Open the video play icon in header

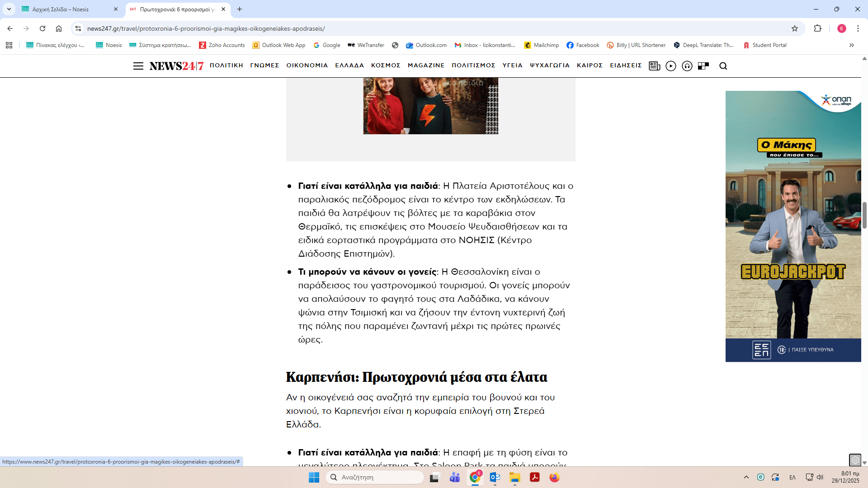point(671,66)
